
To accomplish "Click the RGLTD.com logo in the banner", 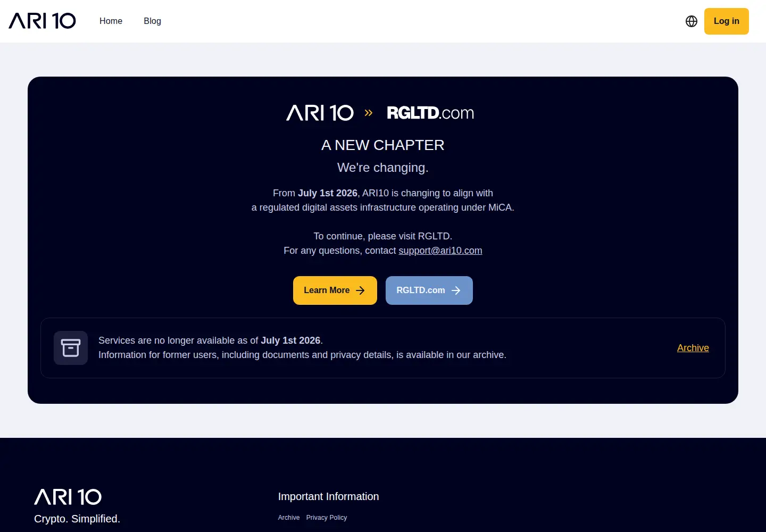I will pyautogui.click(x=430, y=113).
